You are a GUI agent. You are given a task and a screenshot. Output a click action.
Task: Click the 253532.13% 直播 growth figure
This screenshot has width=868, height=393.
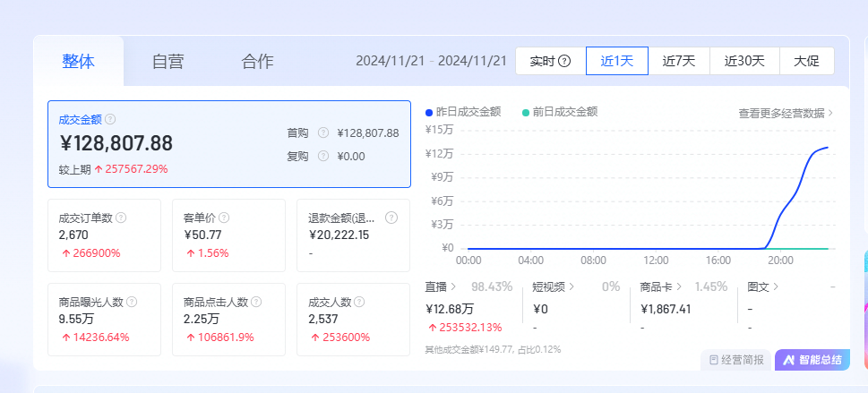tap(465, 327)
